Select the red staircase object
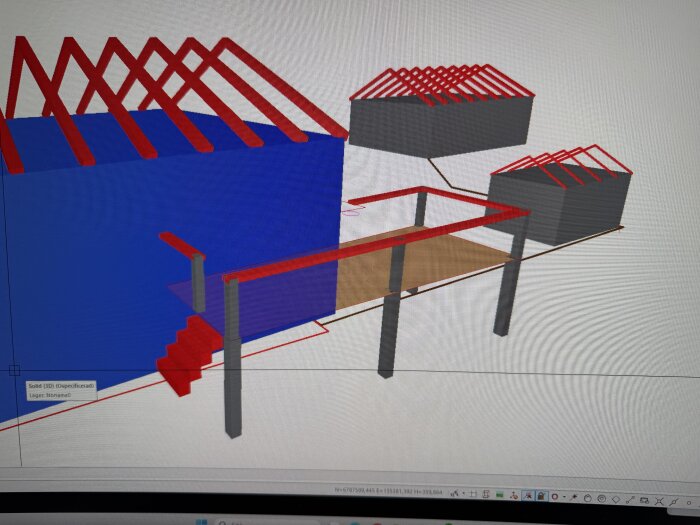700x525 pixels. pyautogui.click(x=190, y=355)
